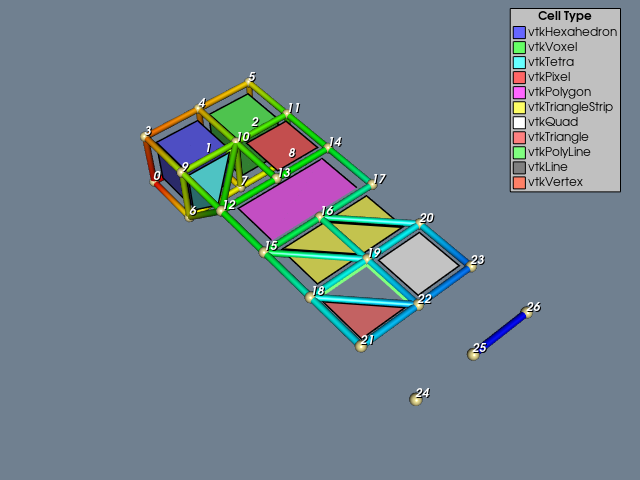Click the vtkQuad white legend swatch

point(519,122)
